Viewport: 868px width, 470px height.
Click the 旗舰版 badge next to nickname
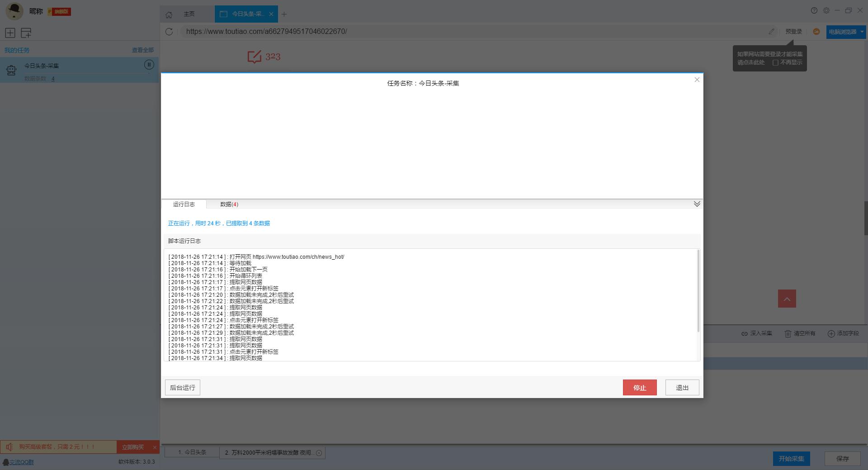coord(59,11)
